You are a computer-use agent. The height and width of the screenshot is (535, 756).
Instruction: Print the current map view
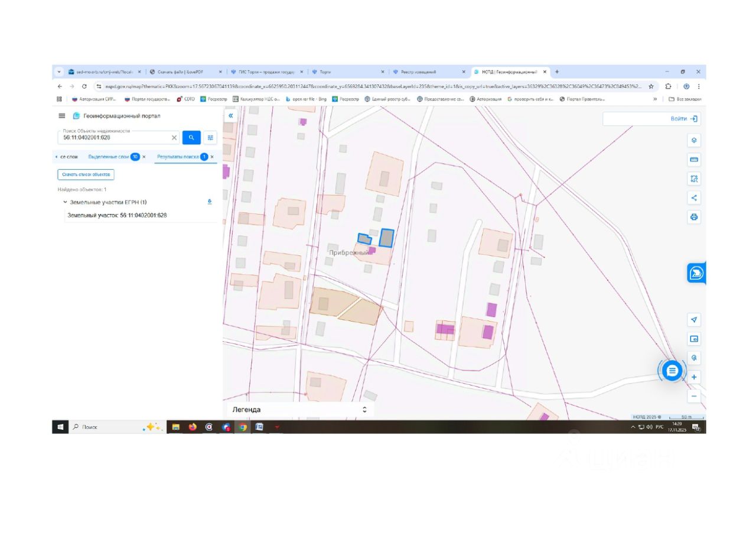[x=694, y=217]
